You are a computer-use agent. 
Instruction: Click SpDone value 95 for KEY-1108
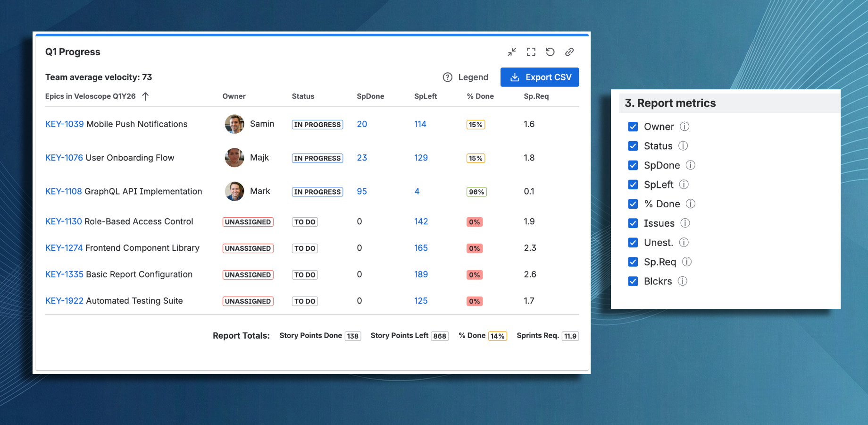362,191
